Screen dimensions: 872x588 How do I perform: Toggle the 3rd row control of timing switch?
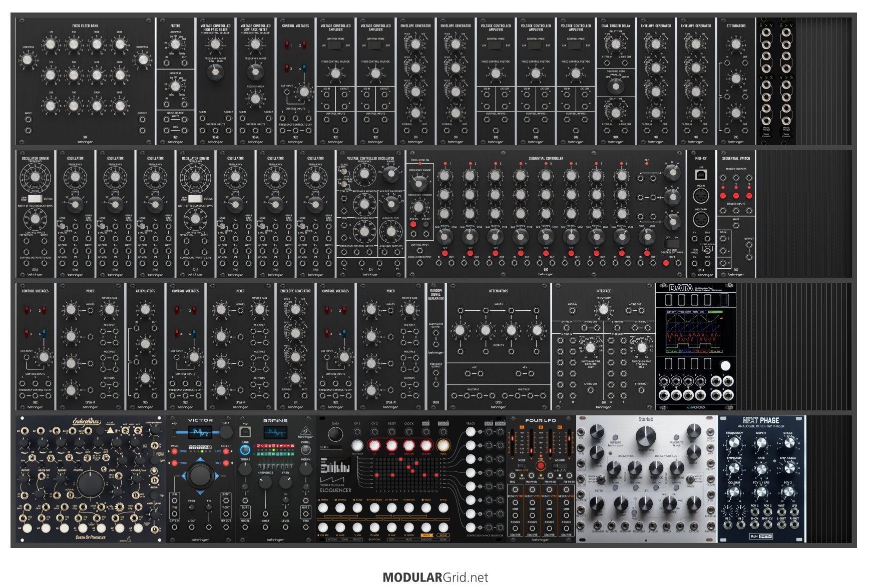click(x=671, y=244)
